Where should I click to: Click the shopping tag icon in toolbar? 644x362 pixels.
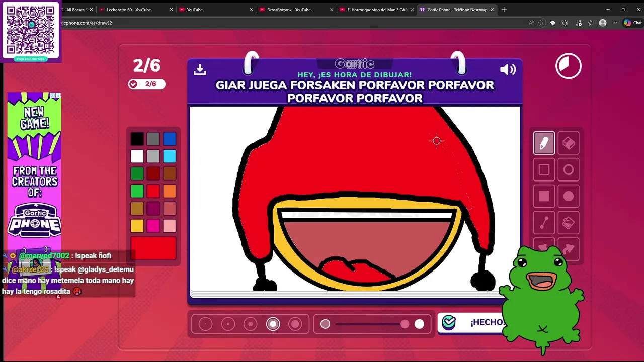(553, 23)
